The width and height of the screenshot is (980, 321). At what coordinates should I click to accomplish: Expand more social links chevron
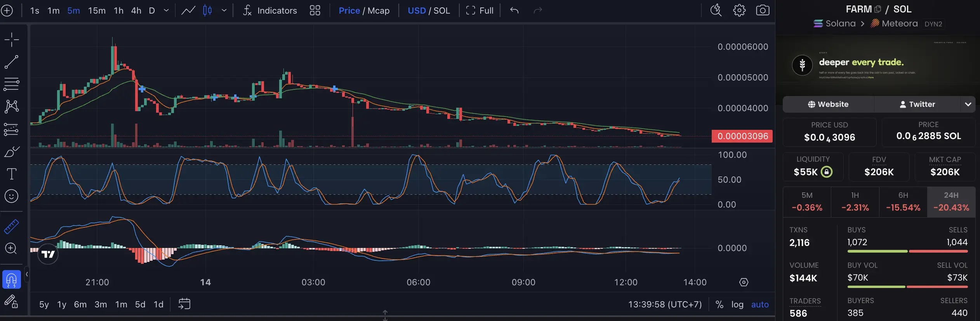(x=968, y=104)
